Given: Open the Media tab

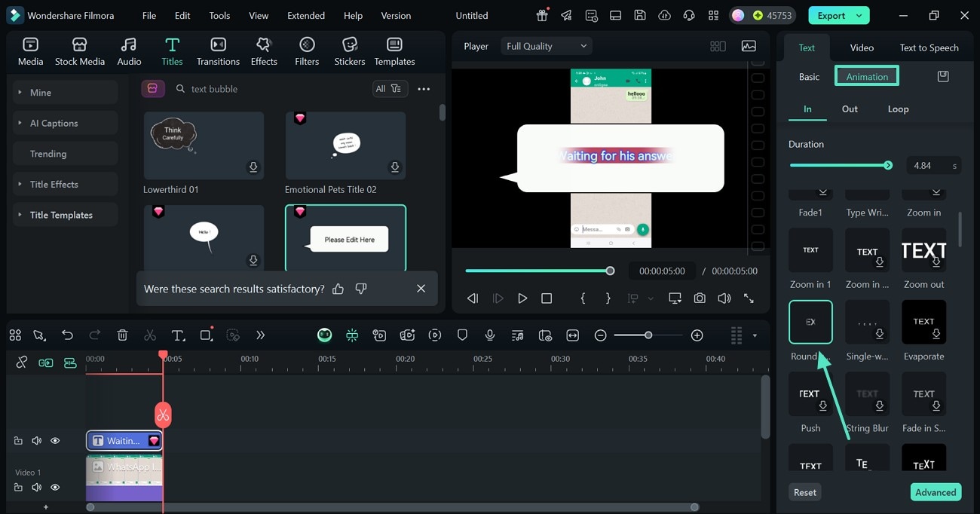Looking at the screenshot, I should pos(30,52).
